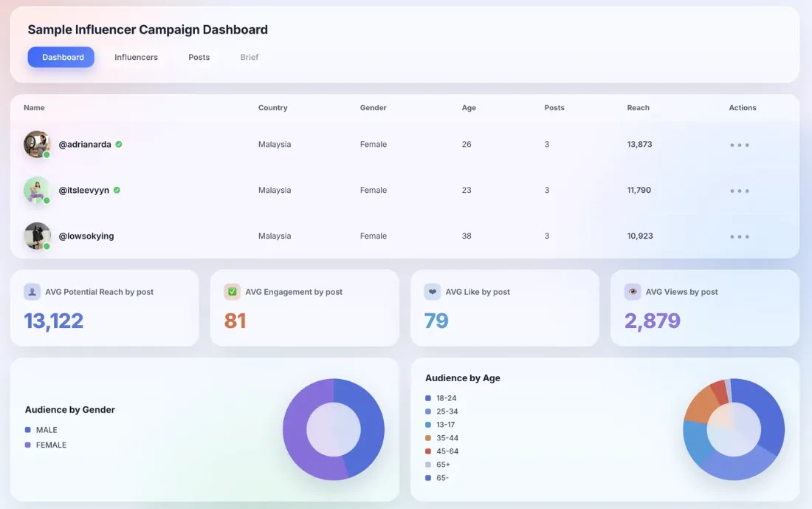Click the heart icon on AVG Like card
812x509 pixels.
click(x=433, y=292)
